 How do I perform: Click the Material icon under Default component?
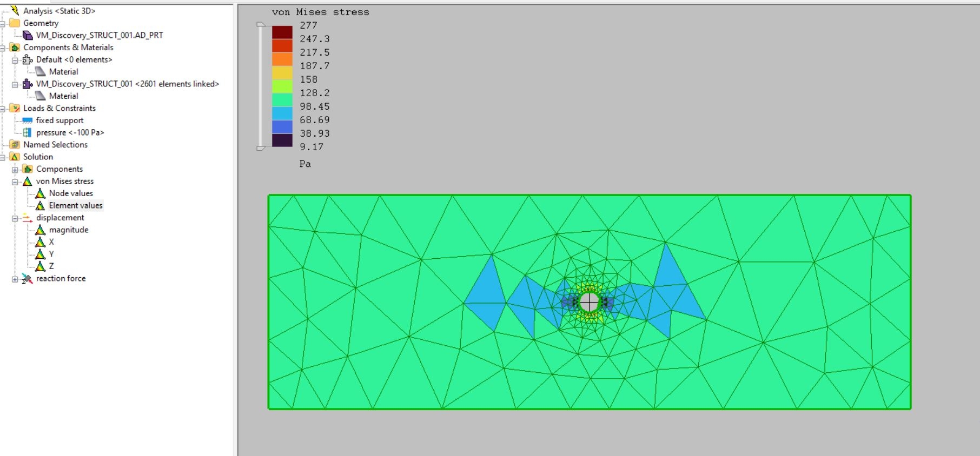(40, 71)
